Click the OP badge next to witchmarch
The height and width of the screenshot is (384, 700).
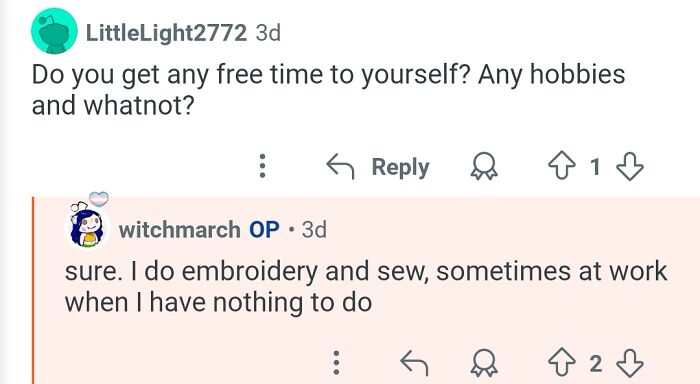pos(264,230)
